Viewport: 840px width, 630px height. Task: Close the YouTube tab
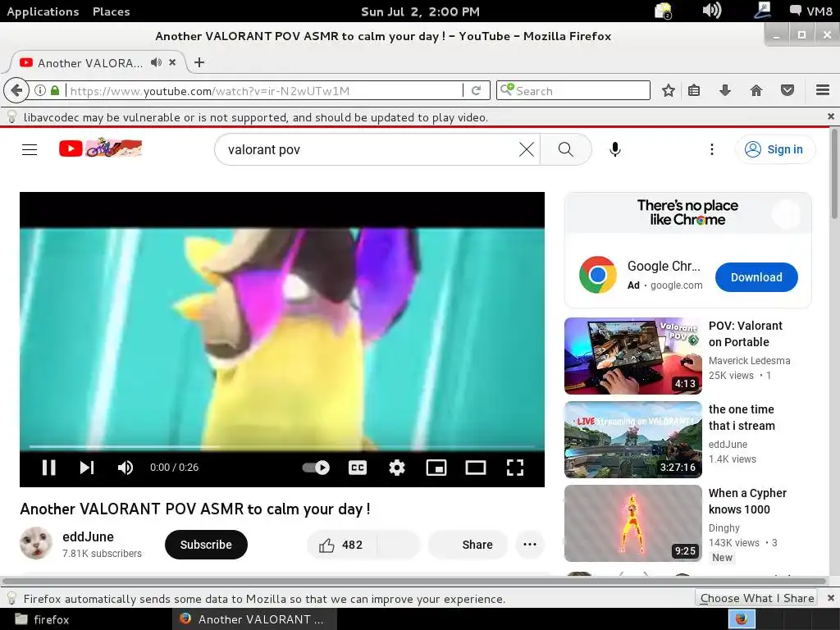click(172, 62)
